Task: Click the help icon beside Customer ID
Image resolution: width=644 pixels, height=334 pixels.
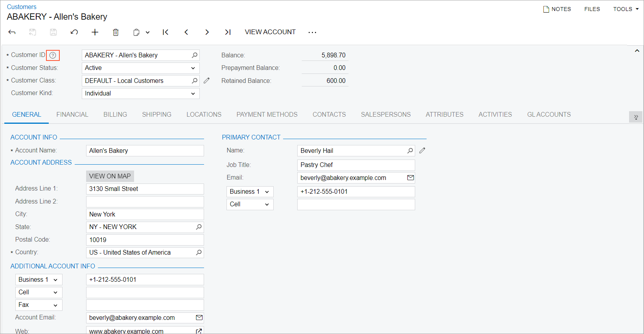Action: (x=53, y=55)
